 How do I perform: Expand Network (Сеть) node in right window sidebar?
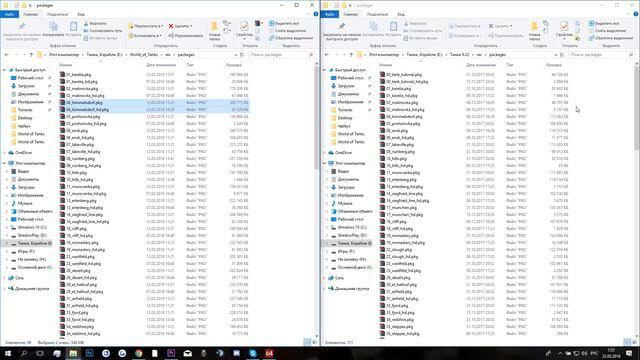click(324, 278)
